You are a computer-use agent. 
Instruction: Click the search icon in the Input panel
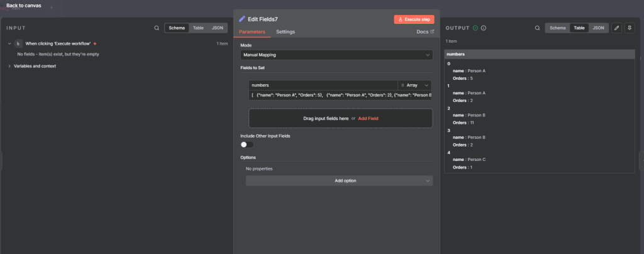pyautogui.click(x=157, y=28)
